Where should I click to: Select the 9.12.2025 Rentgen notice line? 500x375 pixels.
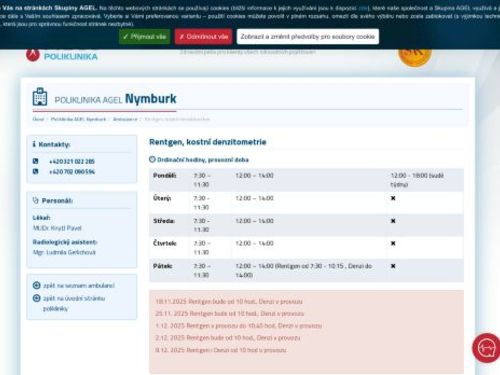221,350
